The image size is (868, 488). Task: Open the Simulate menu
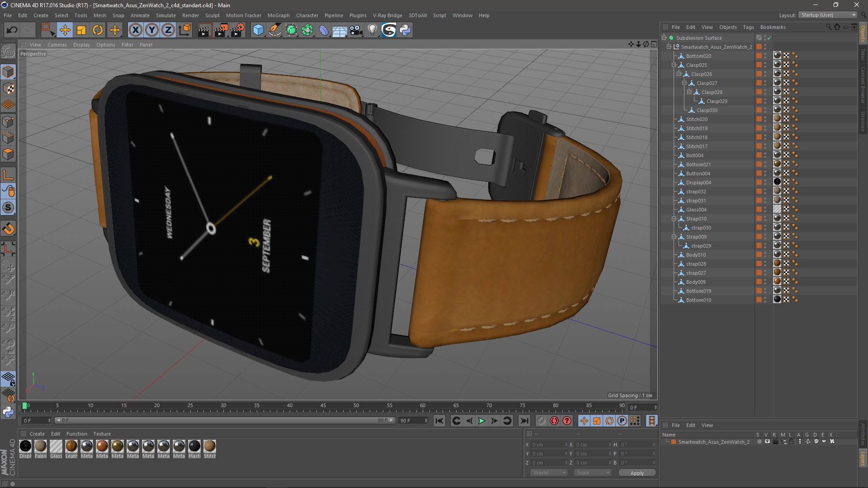(166, 15)
